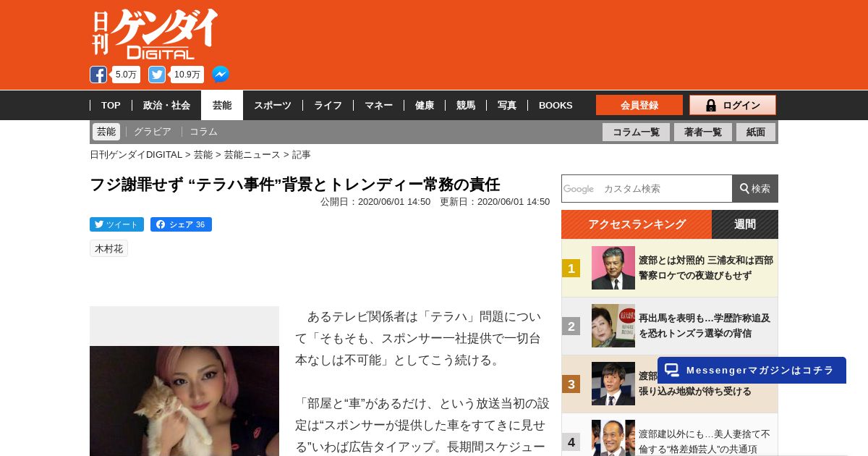868x456 pixels.
Task: Click the lock icon on ログイン button
Action: 711,106
